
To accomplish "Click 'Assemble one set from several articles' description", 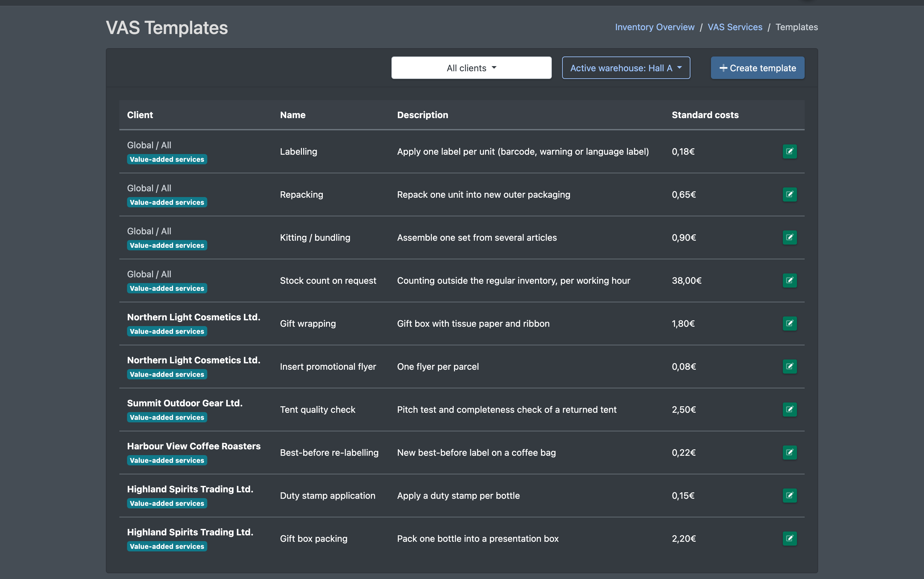I will (x=477, y=238).
